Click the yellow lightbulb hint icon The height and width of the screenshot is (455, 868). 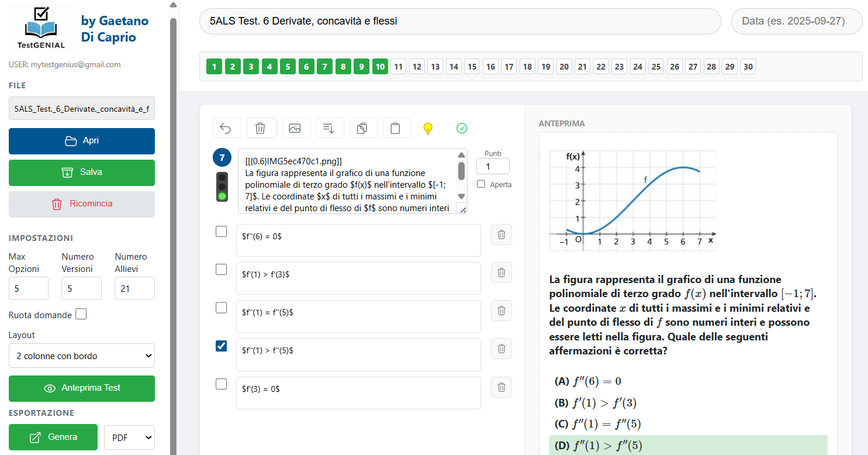point(428,127)
